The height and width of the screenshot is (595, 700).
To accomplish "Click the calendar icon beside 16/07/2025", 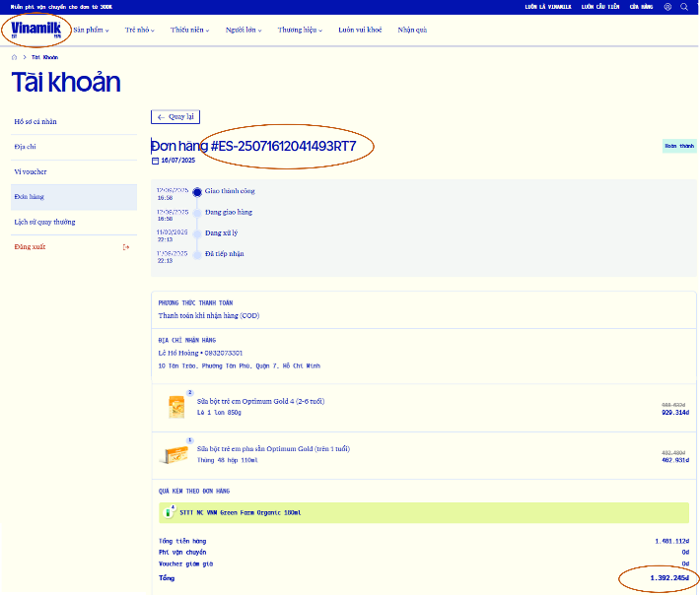I will click(x=155, y=161).
